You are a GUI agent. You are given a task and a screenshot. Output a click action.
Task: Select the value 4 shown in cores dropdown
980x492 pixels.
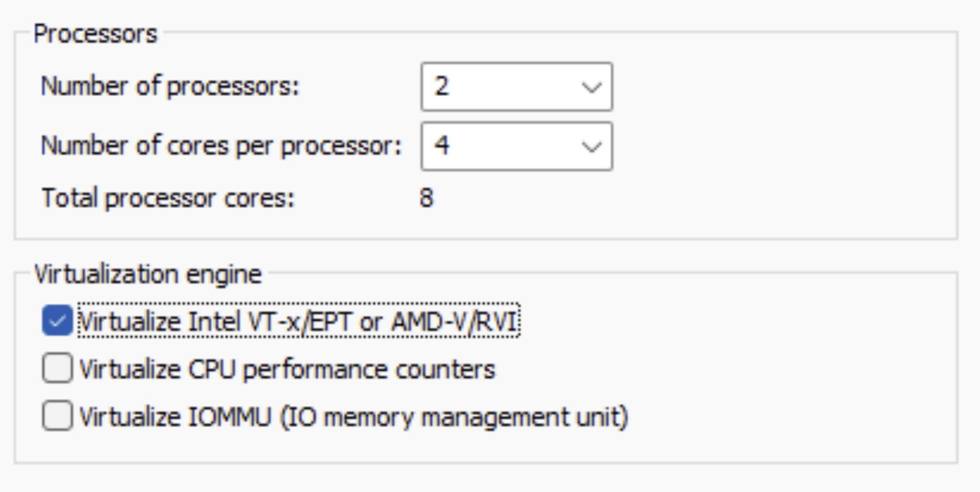pyautogui.click(x=442, y=146)
